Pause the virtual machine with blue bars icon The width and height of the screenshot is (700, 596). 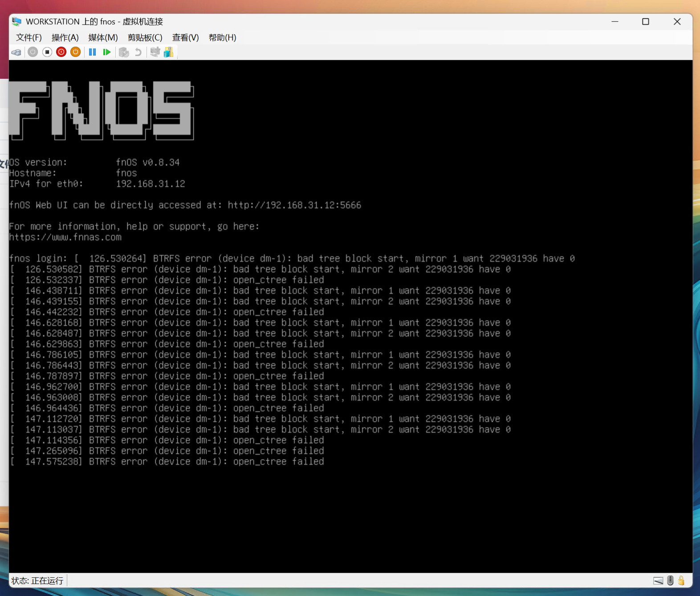tap(93, 52)
